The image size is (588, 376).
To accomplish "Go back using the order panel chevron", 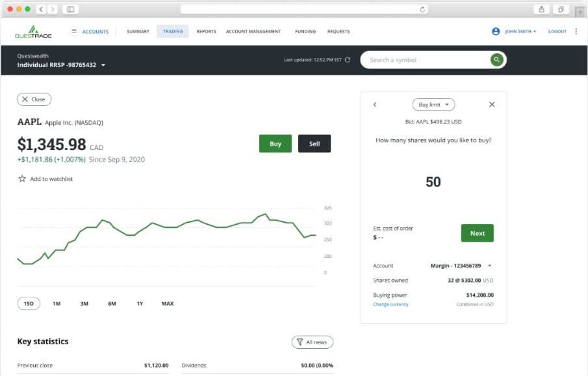I will click(375, 104).
